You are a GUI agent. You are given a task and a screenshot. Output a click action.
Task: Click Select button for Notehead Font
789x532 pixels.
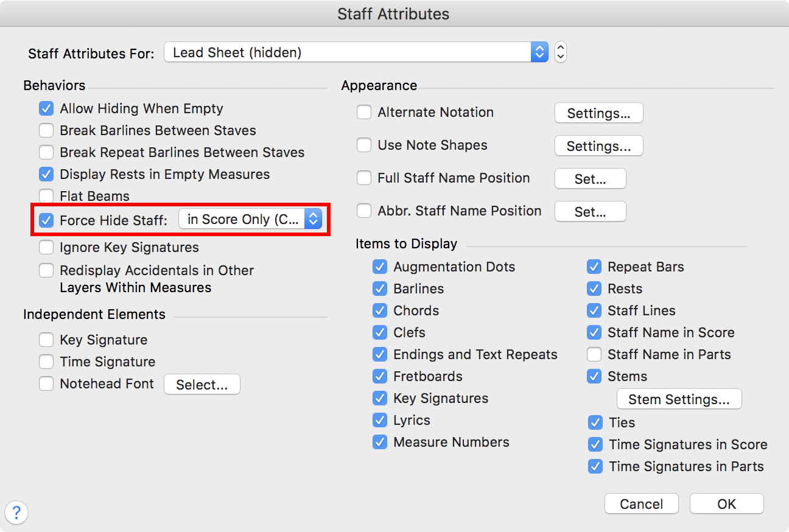[202, 385]
